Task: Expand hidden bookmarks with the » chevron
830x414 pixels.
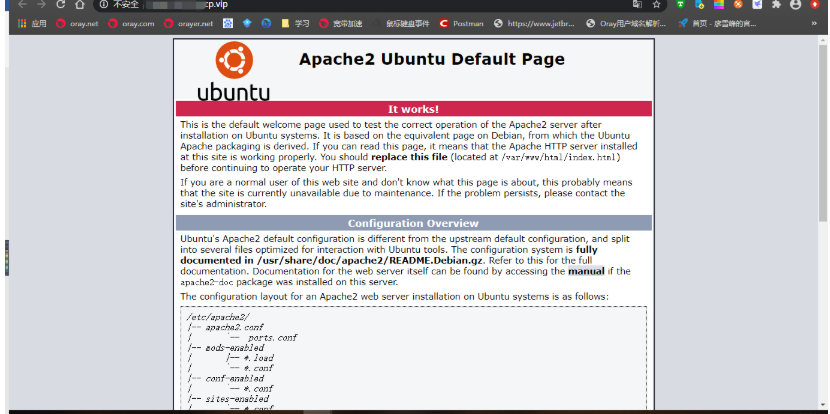Action: point(814,23)
